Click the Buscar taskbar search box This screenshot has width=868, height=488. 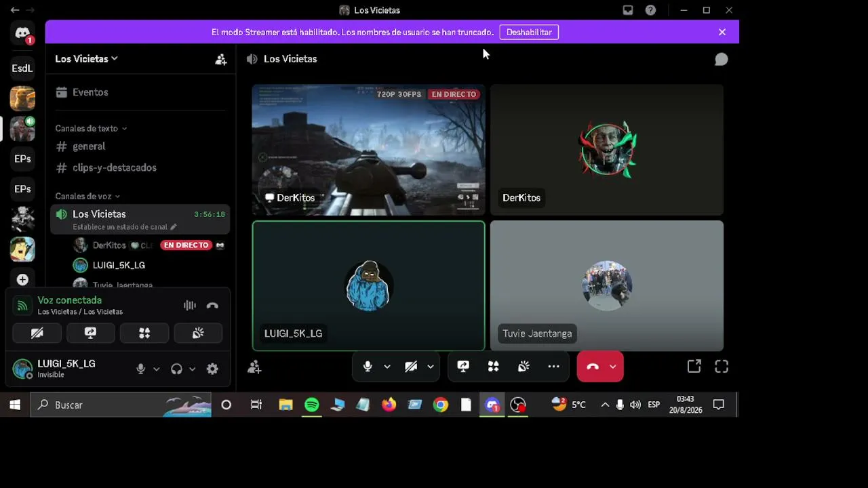(121, 405)
